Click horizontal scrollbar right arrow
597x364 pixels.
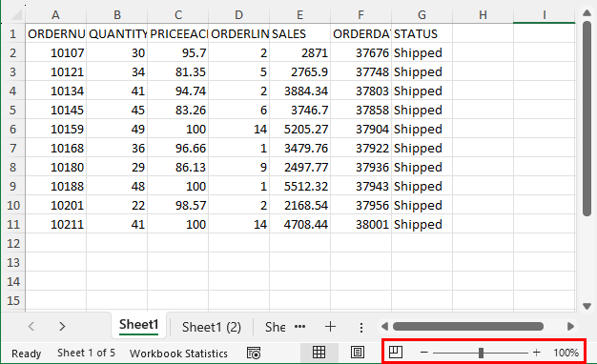click(570, 326)
